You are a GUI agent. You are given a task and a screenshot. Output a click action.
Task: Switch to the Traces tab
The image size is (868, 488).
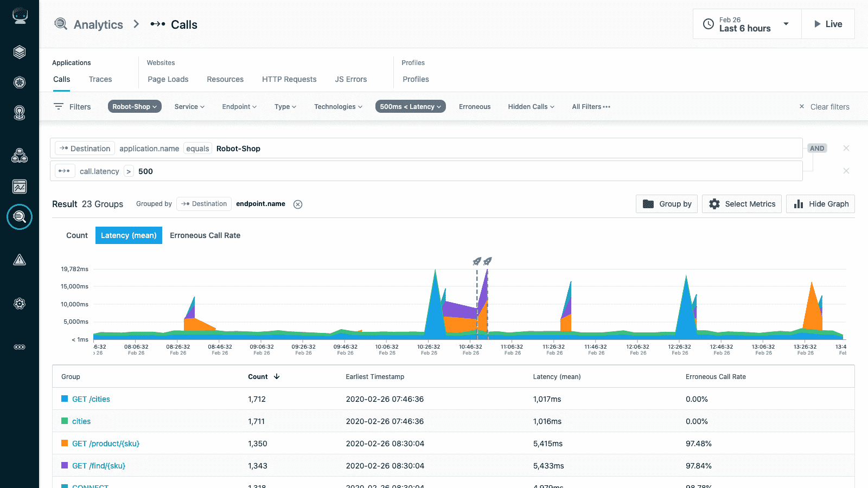pyautogui.click(x=100, y=79)
